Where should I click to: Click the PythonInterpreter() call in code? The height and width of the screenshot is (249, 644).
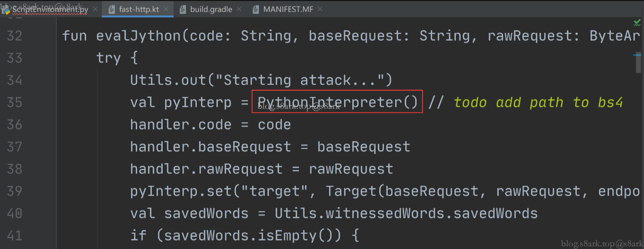(x=337, y=102)
